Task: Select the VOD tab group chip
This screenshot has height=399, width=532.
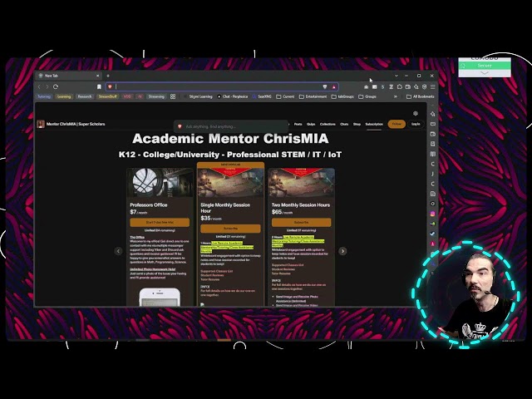Action: pos(127,96)
